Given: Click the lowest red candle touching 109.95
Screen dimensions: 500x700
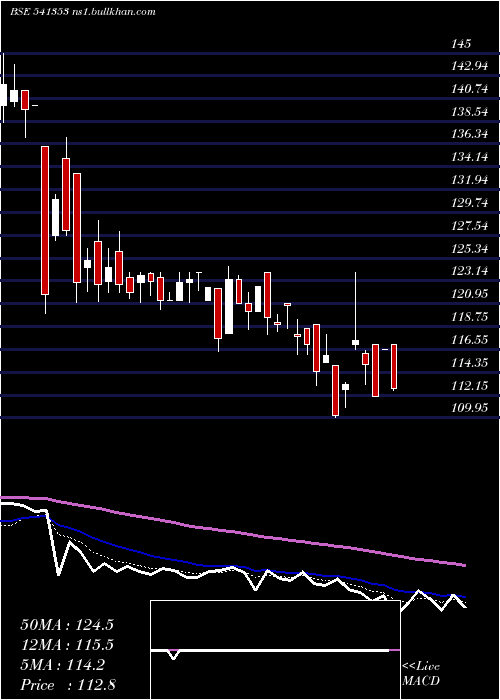Looking at the screenshot, I should 335,391.
